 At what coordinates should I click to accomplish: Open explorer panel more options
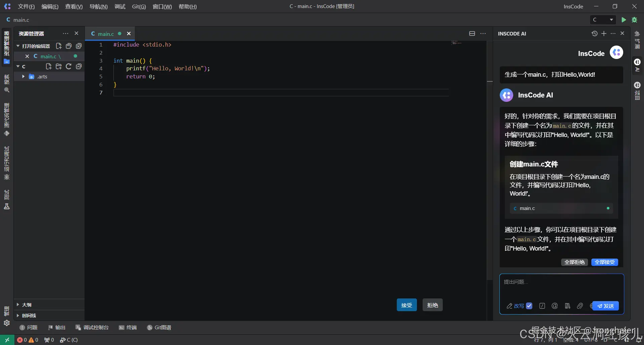click(x=65, y=33)
